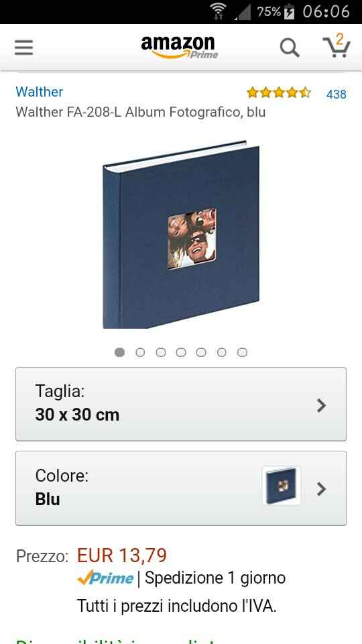View the star rating breakdown

(x=279, y=93)
